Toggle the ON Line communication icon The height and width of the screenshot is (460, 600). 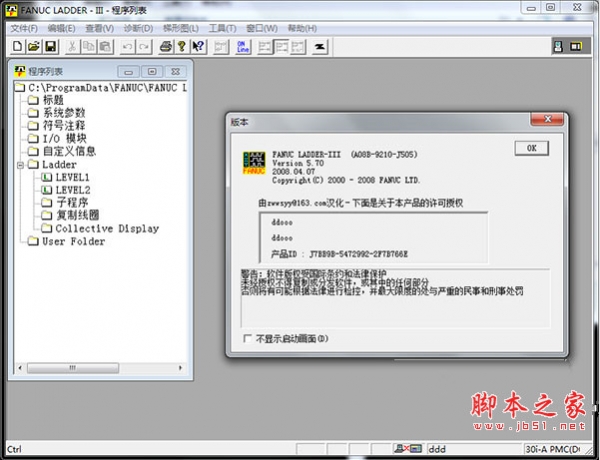243,47
